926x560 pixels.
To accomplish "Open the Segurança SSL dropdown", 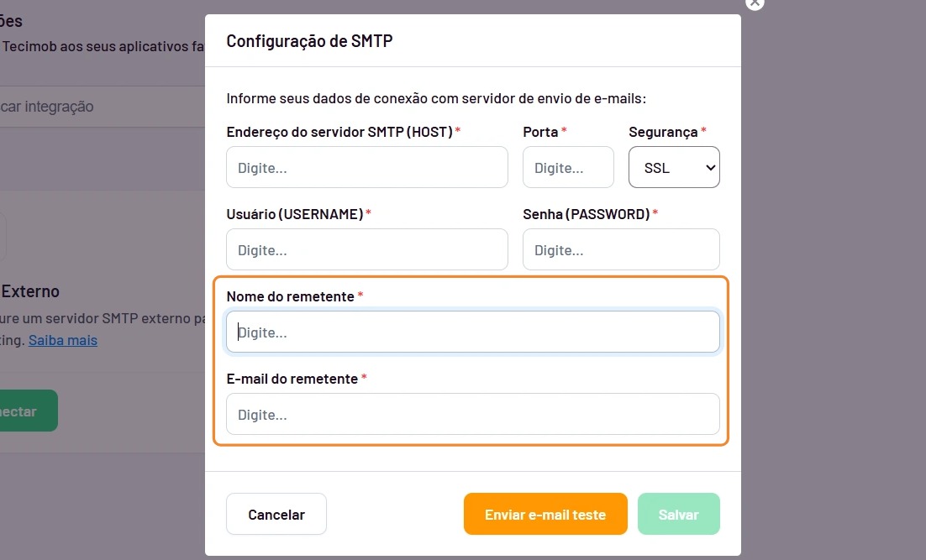I will click(x=674, y=168).
